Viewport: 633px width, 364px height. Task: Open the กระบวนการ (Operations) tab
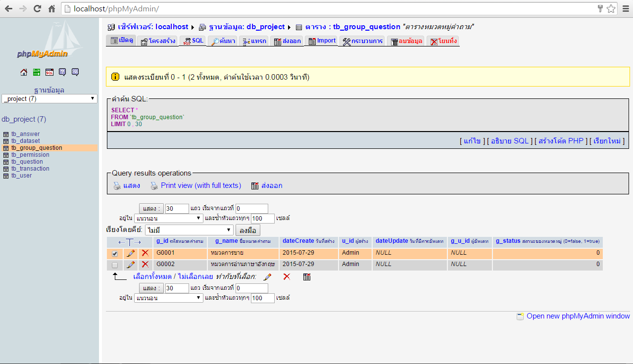tap(362, 41)
